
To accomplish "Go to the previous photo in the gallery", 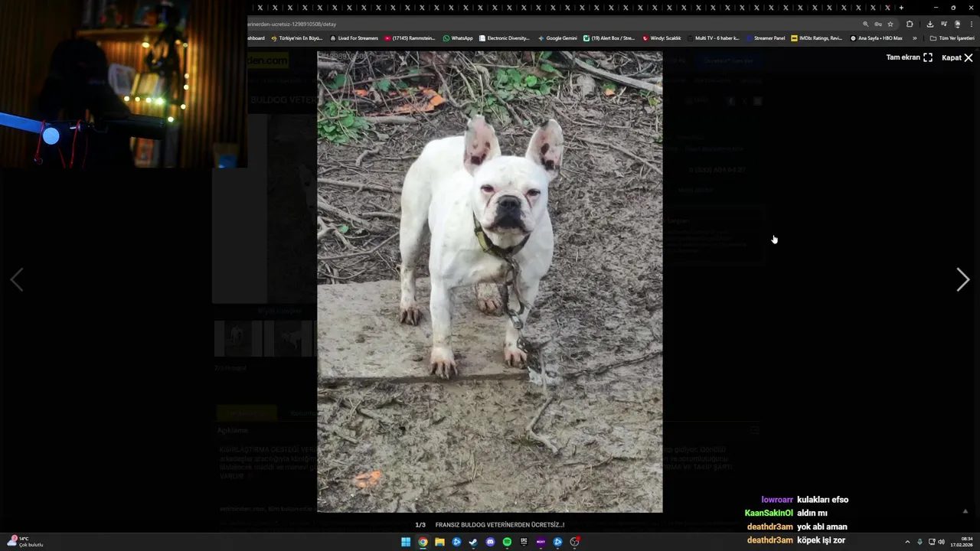I will pos(17,280).
